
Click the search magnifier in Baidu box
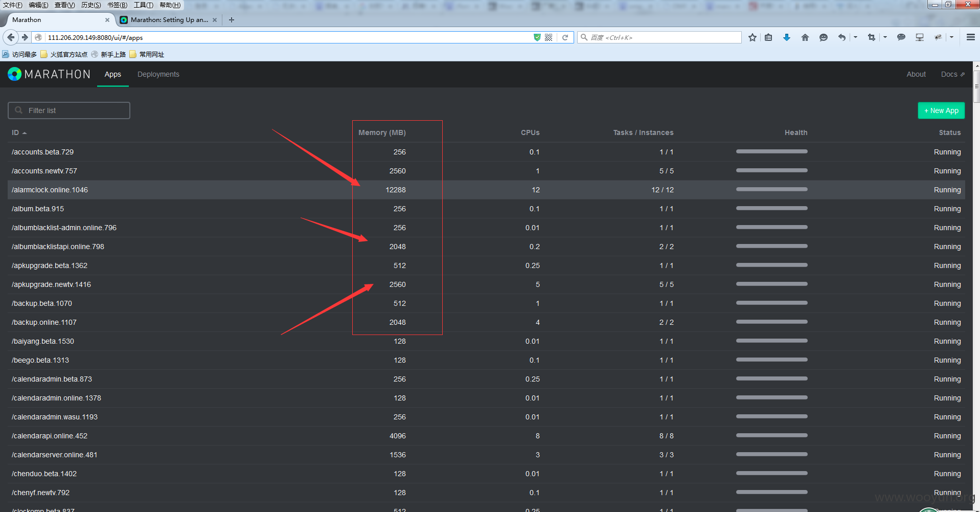click(x=584, y=37)
